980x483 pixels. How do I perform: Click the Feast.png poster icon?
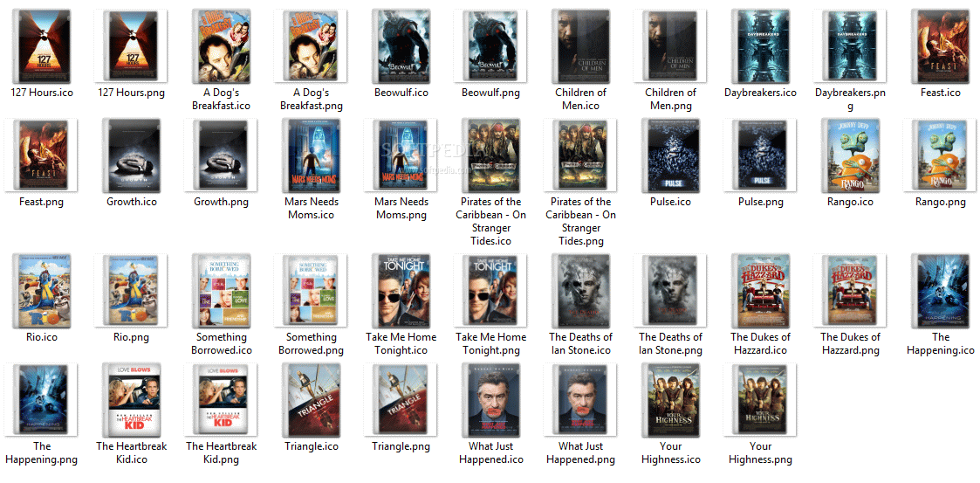click(x=41, y=155)
